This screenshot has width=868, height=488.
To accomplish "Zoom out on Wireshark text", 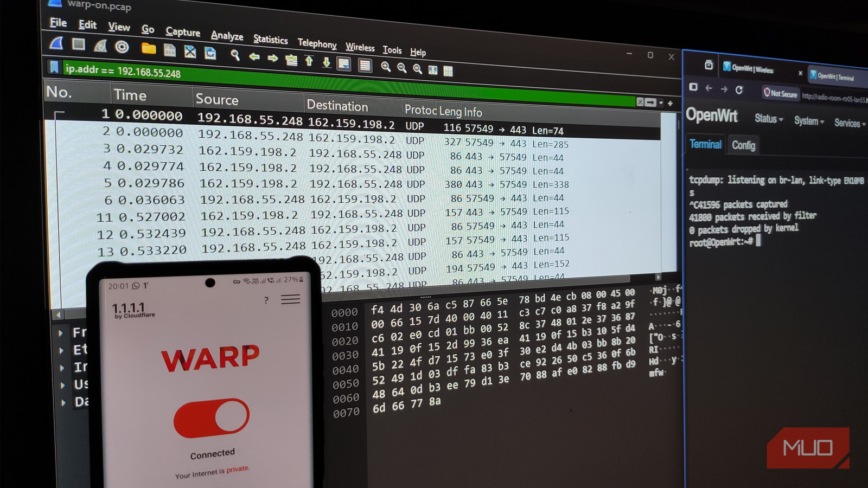I will point(402,68).
